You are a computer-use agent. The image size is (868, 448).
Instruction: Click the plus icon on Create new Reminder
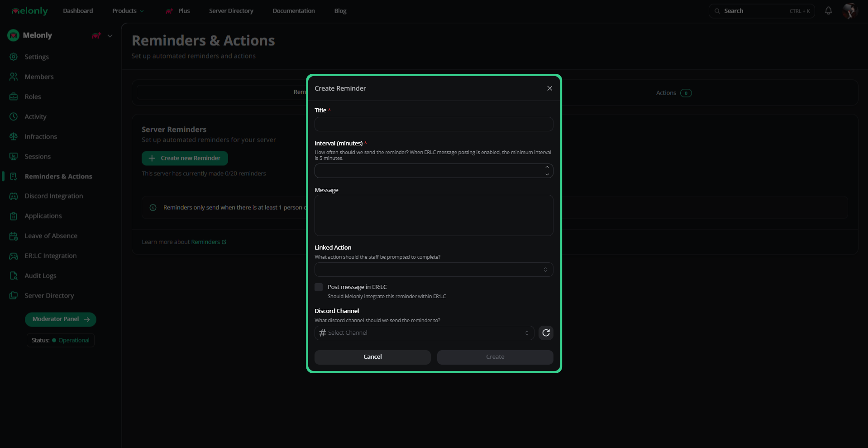[x=152, y=158]
